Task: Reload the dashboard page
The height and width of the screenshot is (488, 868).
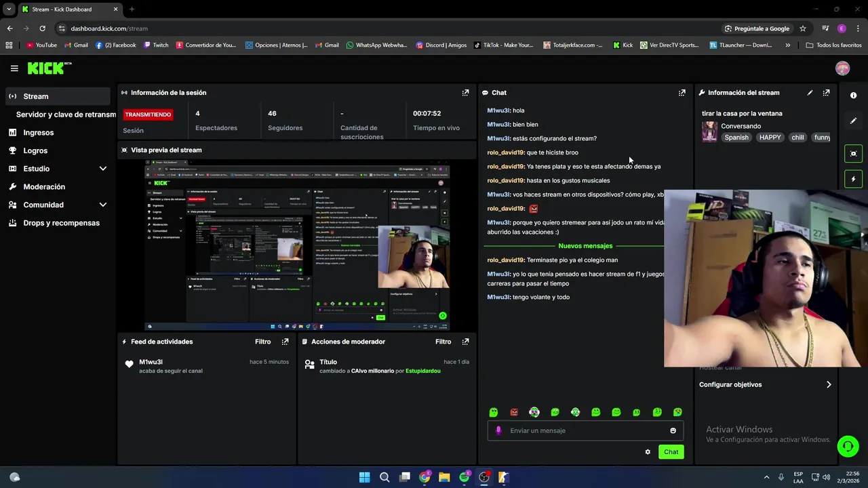Action: click(42, 28)
